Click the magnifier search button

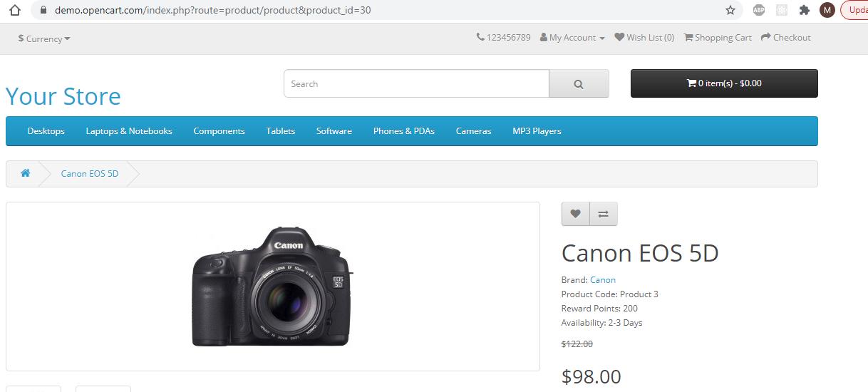(x=579, y=83)
